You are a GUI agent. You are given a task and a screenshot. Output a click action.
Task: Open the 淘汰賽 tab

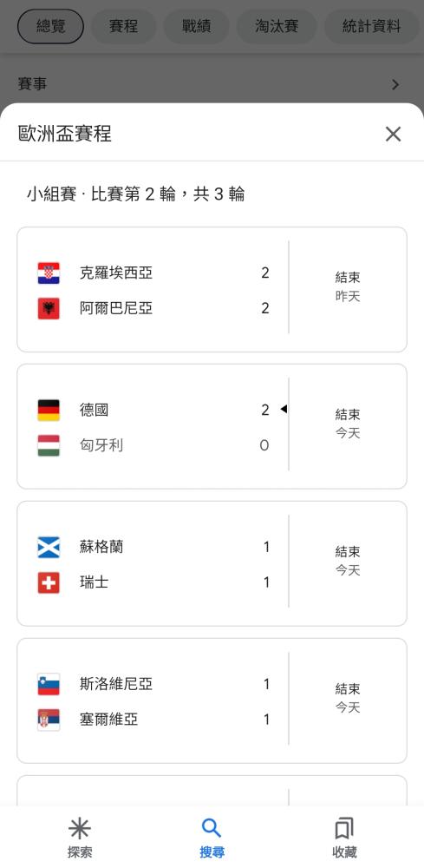[x=277, y=26]
